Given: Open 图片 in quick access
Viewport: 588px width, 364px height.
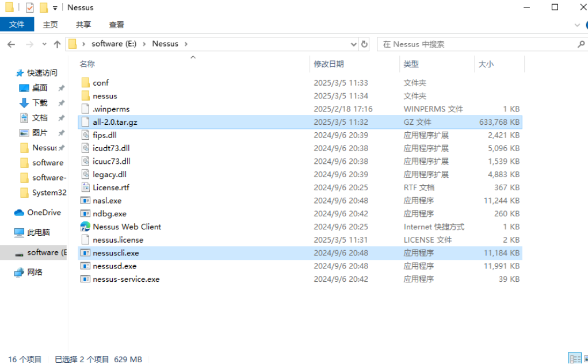Looking at the screenshot, I should pyautogui.click(x=33, y=133).
